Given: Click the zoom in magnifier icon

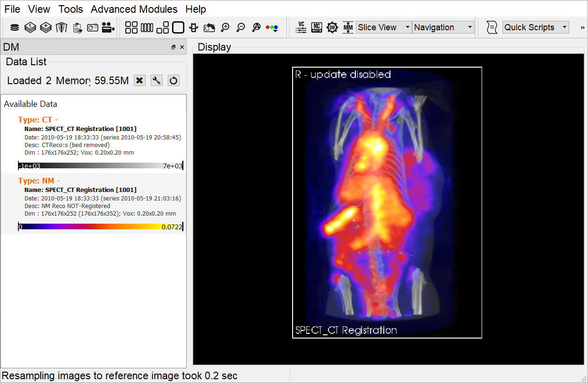Looking at the screenshot, I should [225, 27].
